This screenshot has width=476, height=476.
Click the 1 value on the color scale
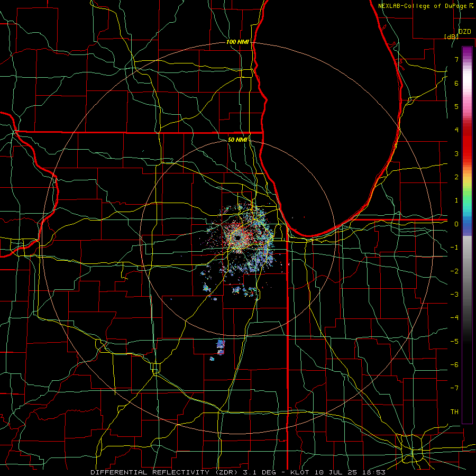pos(456,200)
